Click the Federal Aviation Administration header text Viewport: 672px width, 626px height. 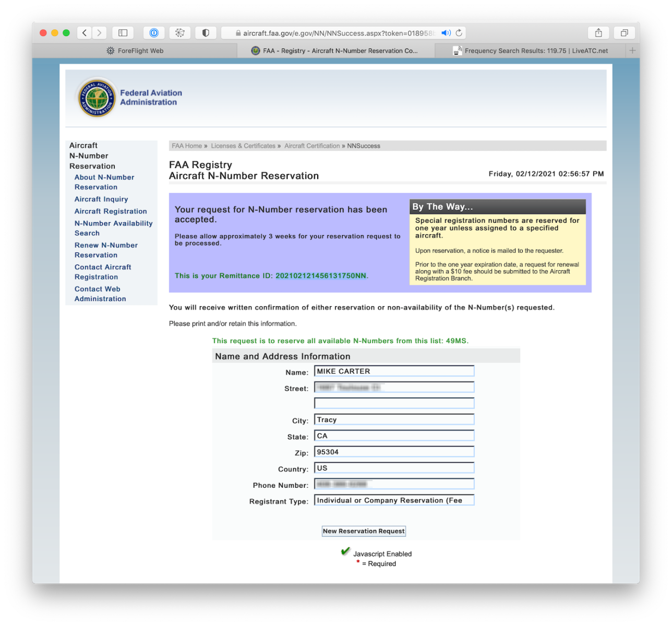pyautogui.click(x=151, y=98)
